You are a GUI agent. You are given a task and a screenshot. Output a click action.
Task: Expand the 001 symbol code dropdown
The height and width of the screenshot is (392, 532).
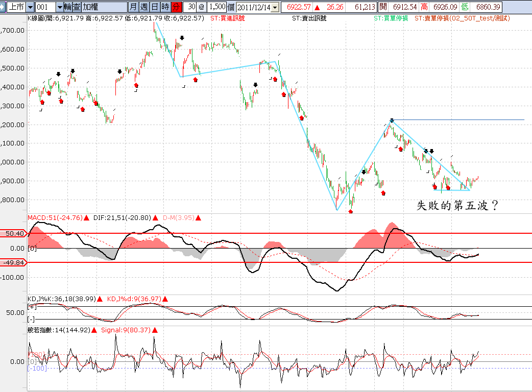tap(60, 7)
